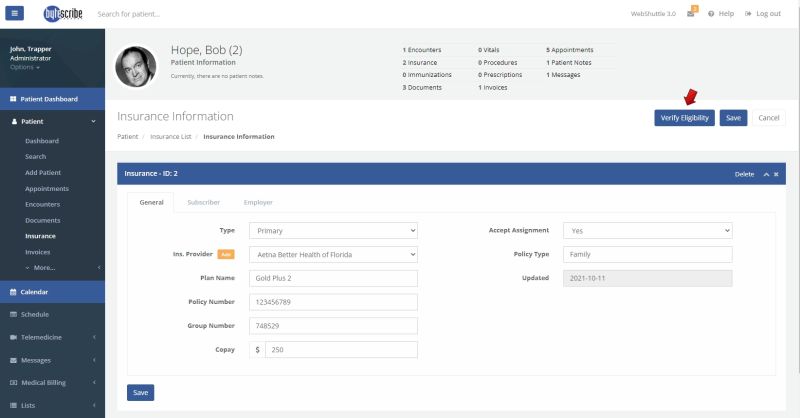Click the orange Add provider button

(x=226, y=254)
